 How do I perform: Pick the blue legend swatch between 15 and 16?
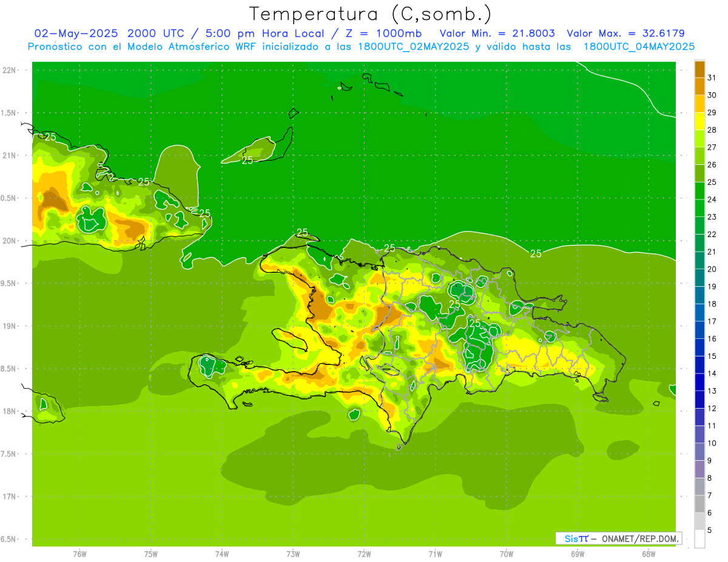[x=699, y=347]
